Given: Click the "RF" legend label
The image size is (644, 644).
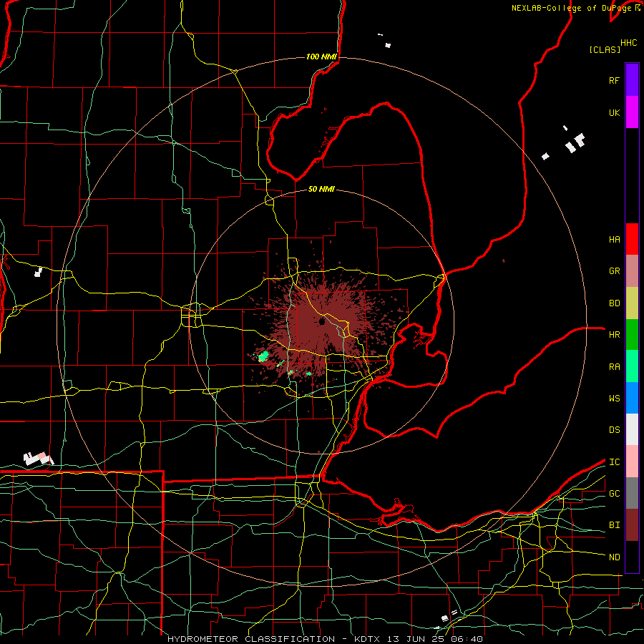Looking at the screenshot, I should (614, 80).
